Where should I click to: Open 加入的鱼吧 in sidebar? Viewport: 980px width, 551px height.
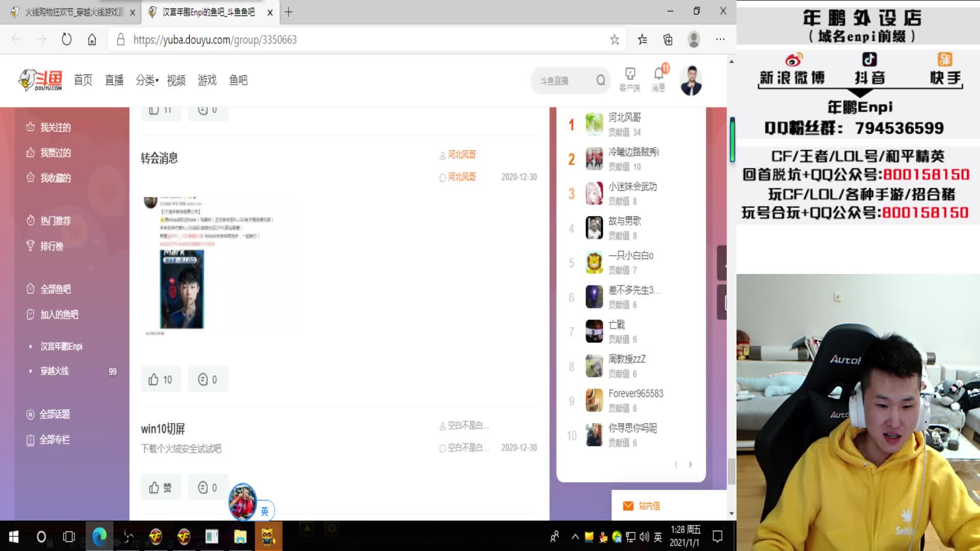(52, 314)
